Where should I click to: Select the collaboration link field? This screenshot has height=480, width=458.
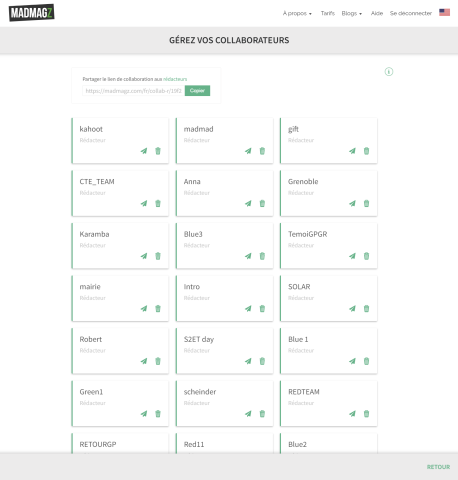[x=133, y=91]
